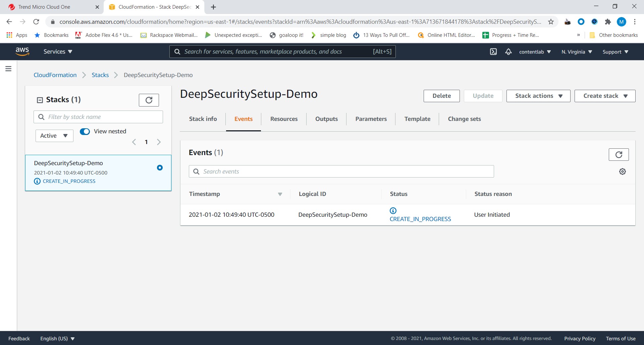The width and height of the screenshot is (644, 345).
Task: Click the Logical ID column header
Action: click(312, 194)
